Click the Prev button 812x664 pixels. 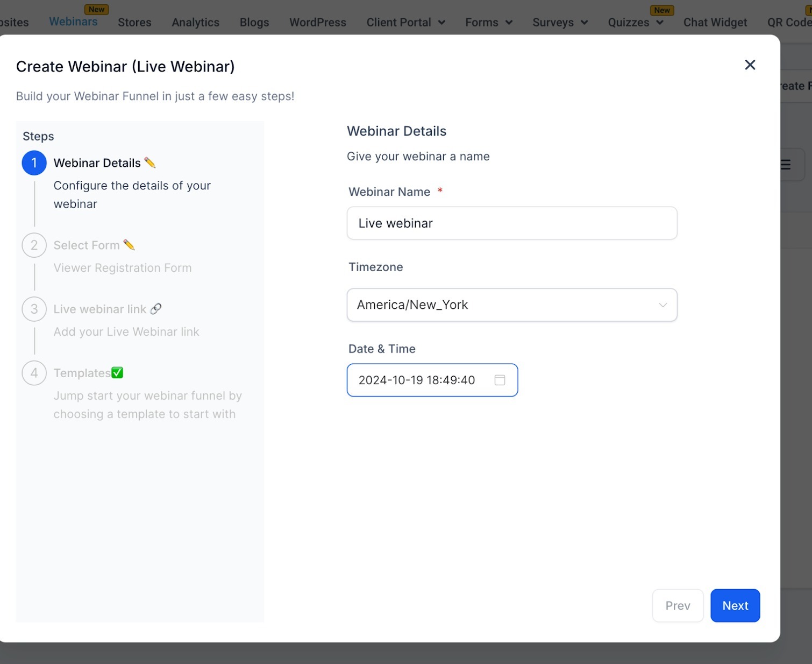point(678,606)
